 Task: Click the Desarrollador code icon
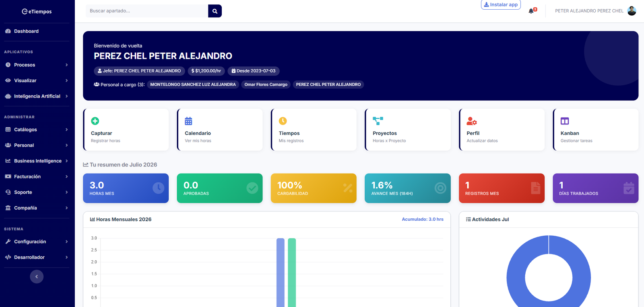(x=8, y=257)
